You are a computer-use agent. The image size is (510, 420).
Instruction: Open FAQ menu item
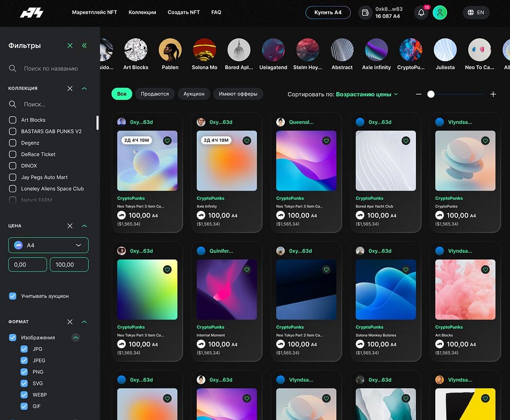point(216,12)
